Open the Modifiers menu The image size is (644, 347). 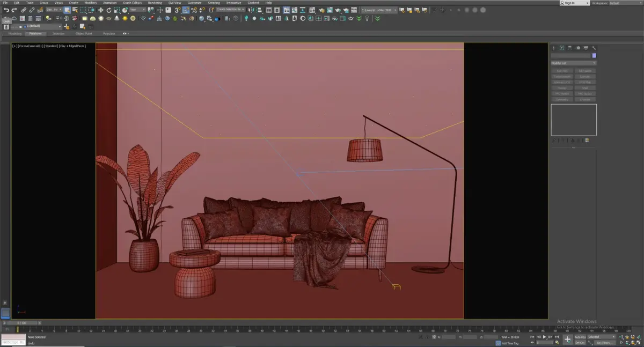click(90, 3)
